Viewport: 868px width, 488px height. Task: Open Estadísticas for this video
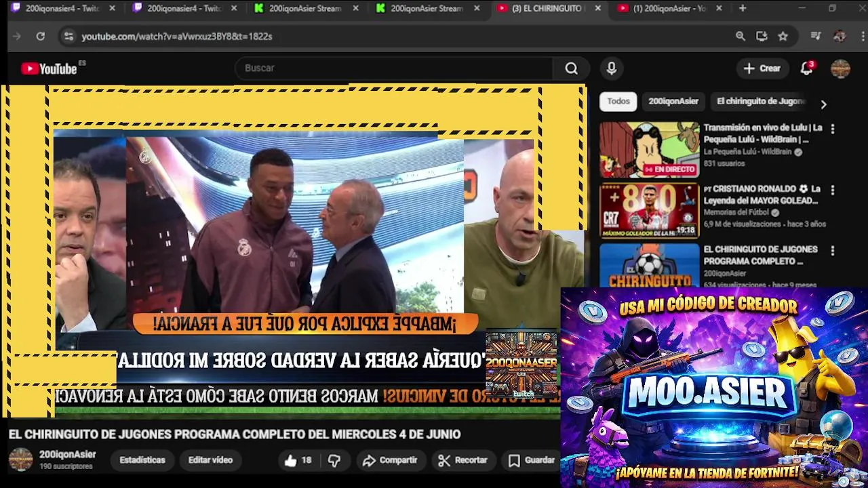(142, 460)
